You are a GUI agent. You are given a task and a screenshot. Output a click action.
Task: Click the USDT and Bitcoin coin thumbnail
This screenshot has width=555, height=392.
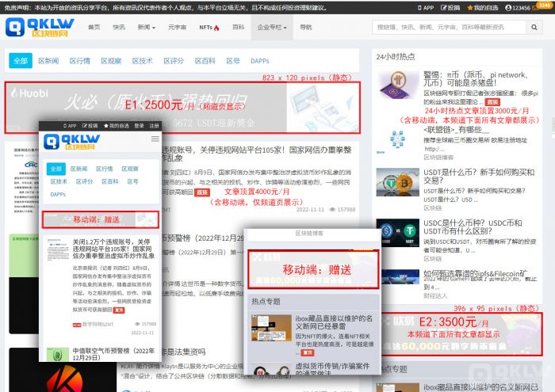coord(397,182)
